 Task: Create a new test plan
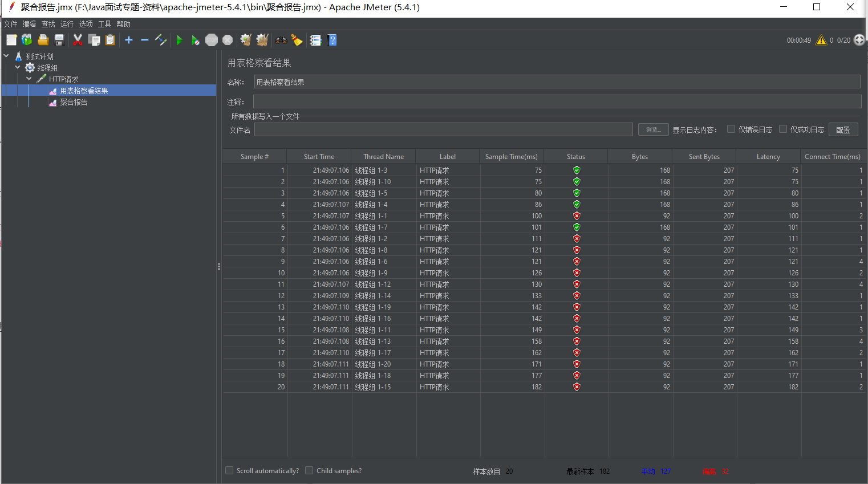[x=11, y=40]
